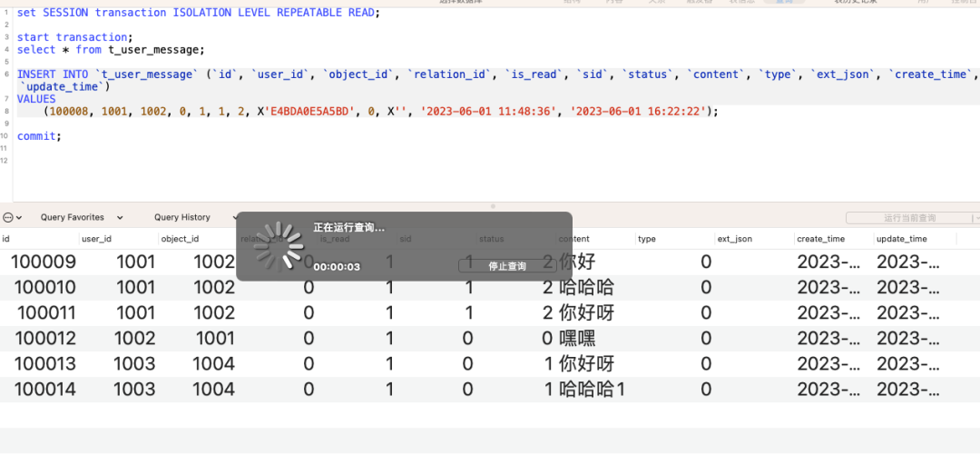Click the is_read value 1 in row 100013

point(389,363)
